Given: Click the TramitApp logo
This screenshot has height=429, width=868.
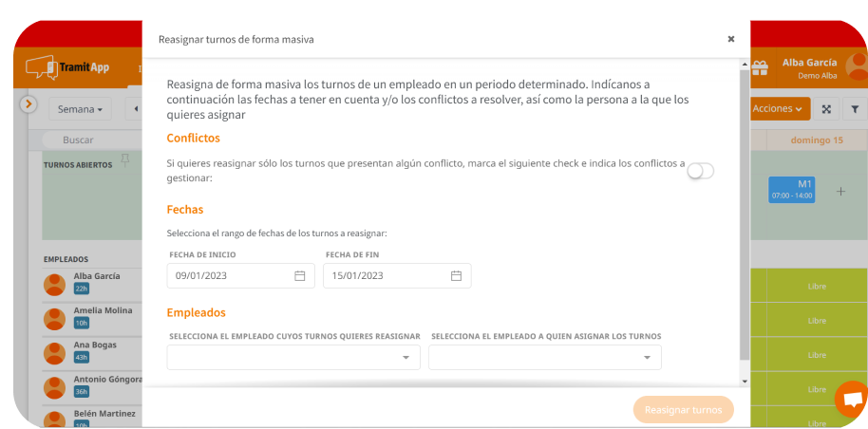Looking at the screenshot, I should pos(68,67).
